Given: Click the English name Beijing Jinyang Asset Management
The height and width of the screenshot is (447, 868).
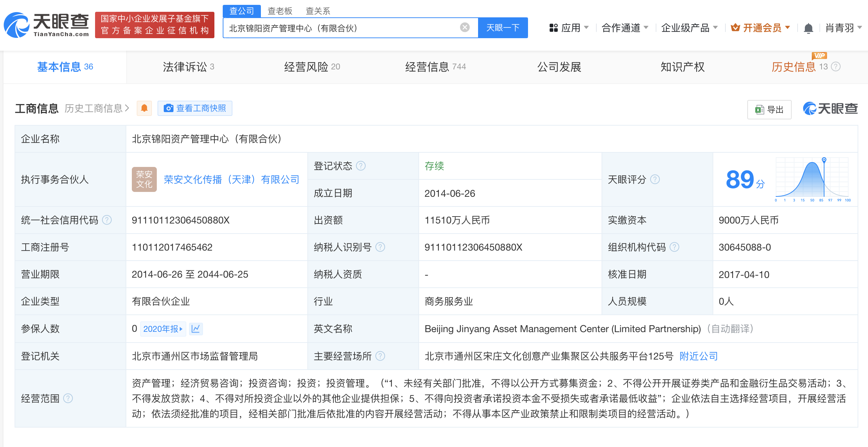Looking at the screenshot, I should [x=563, y=329].
